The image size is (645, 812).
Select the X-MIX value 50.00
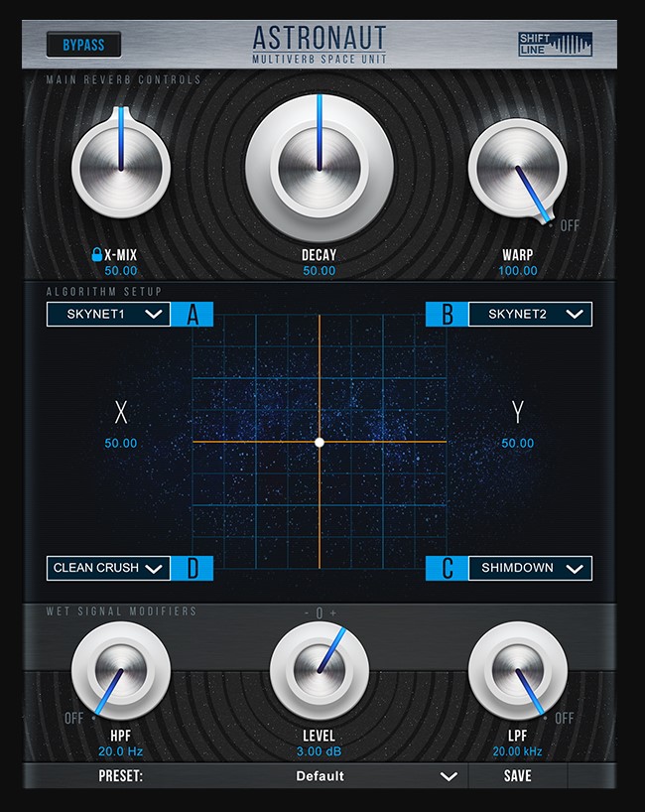pos(121,271)
